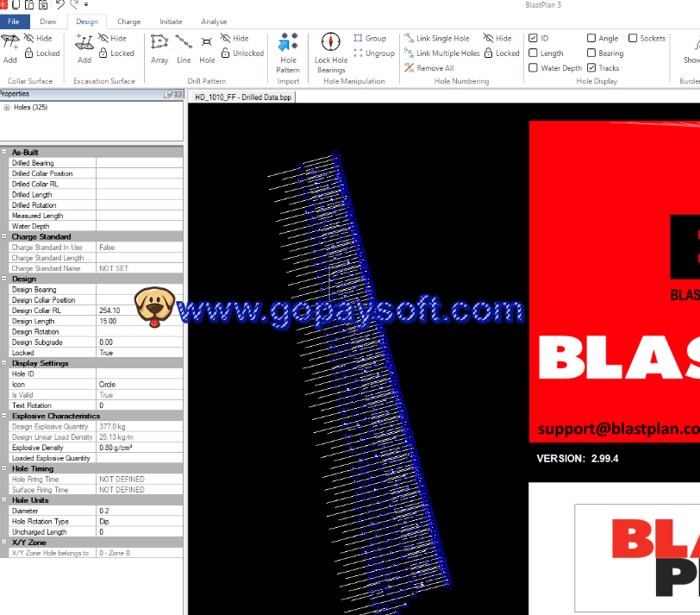Click the Uncharged Length property row
Viewport: 700px width, 615px height.
[96, 532]
